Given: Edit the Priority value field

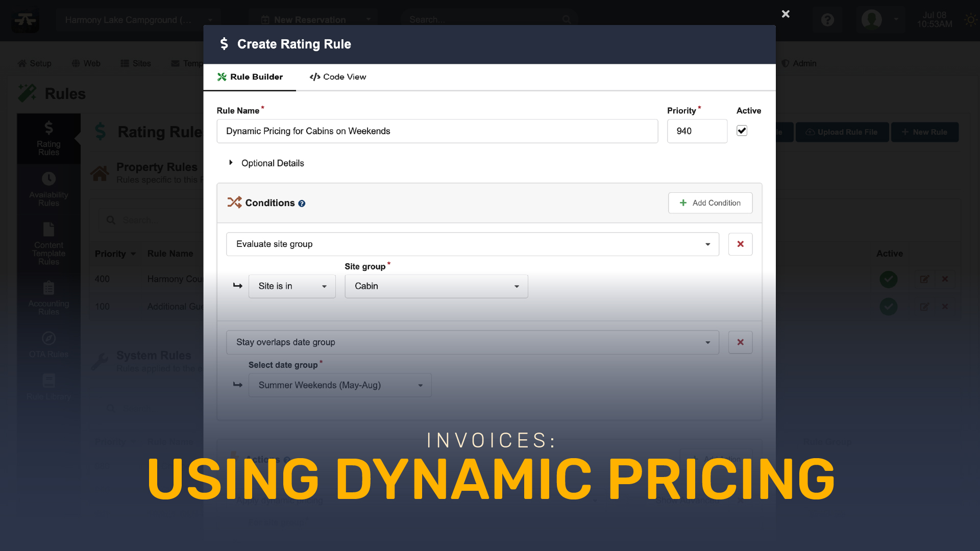Looking at the screenshot, I should 697,131.
